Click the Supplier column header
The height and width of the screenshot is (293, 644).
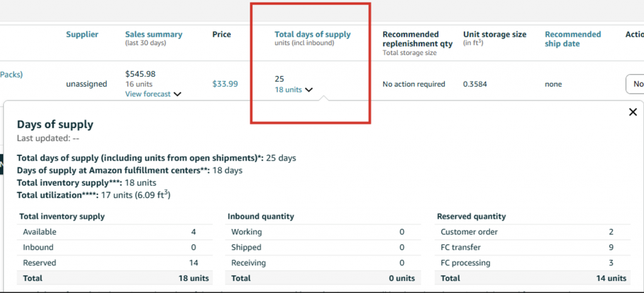click(82, 35)
